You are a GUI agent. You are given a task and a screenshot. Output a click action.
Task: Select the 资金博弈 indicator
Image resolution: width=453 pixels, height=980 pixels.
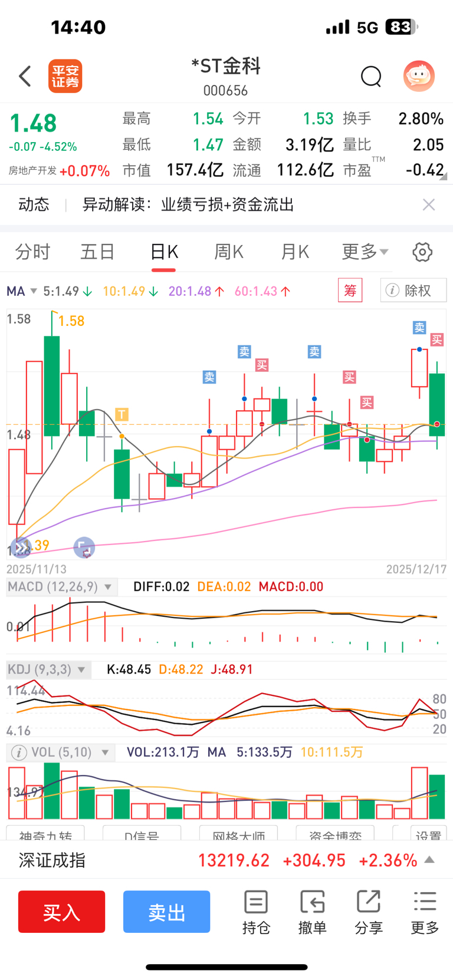pos(334,834)
